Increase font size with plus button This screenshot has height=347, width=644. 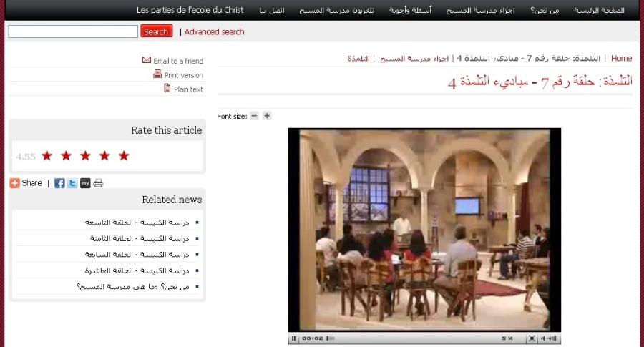(x=267, y=116)
